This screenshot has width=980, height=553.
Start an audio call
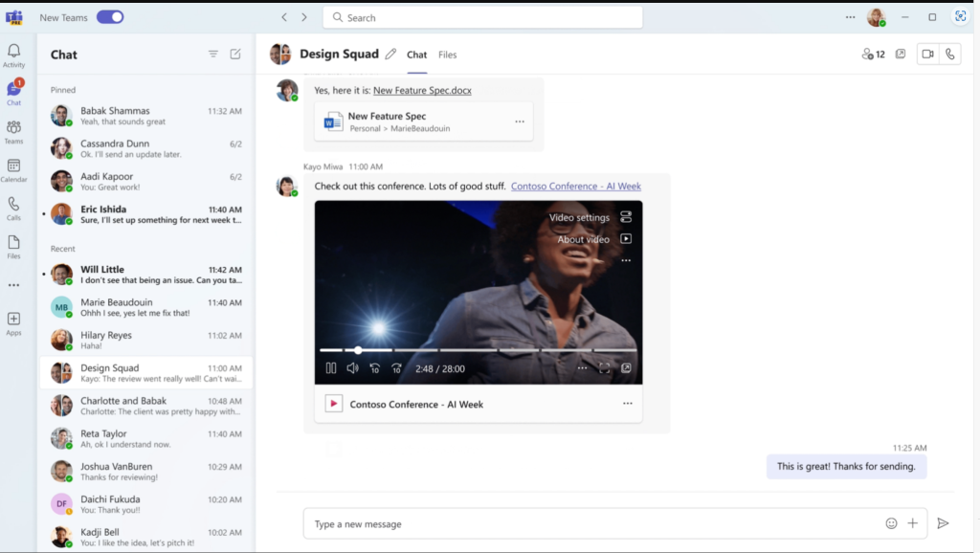(950, 55)
